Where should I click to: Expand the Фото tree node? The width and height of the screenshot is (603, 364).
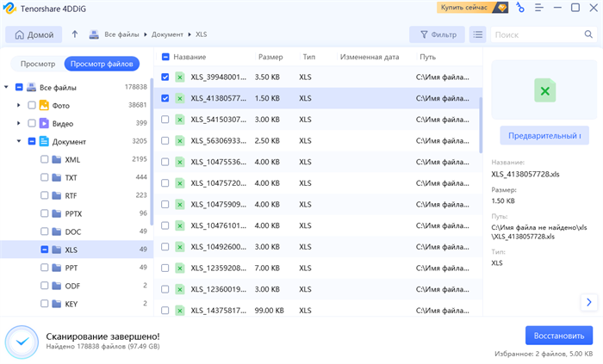(18, 105)
